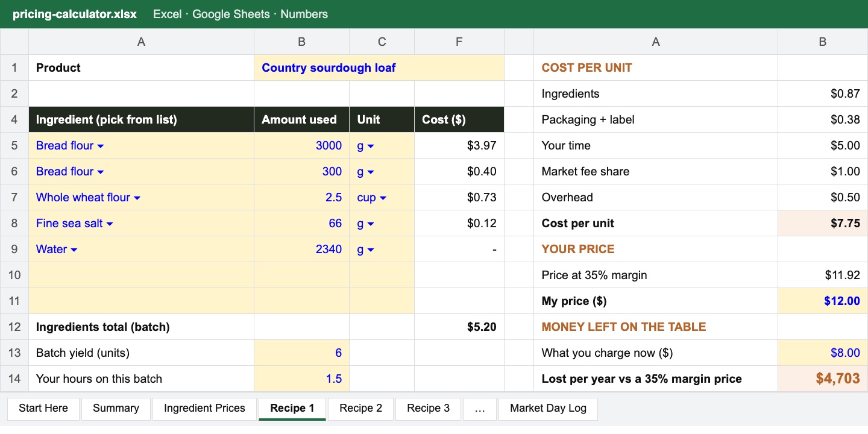Select the MONEY LEFT ON THE TABLE heading
This screenshot has height=434, width=868.
pyautogui.click(x=623, y=327)
